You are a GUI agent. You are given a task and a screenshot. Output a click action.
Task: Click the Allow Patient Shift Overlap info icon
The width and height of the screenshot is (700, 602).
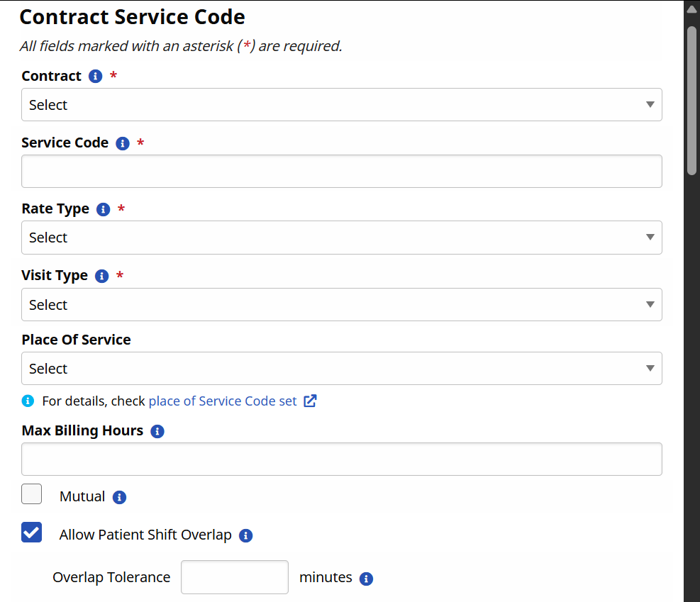tap(246, 536)
